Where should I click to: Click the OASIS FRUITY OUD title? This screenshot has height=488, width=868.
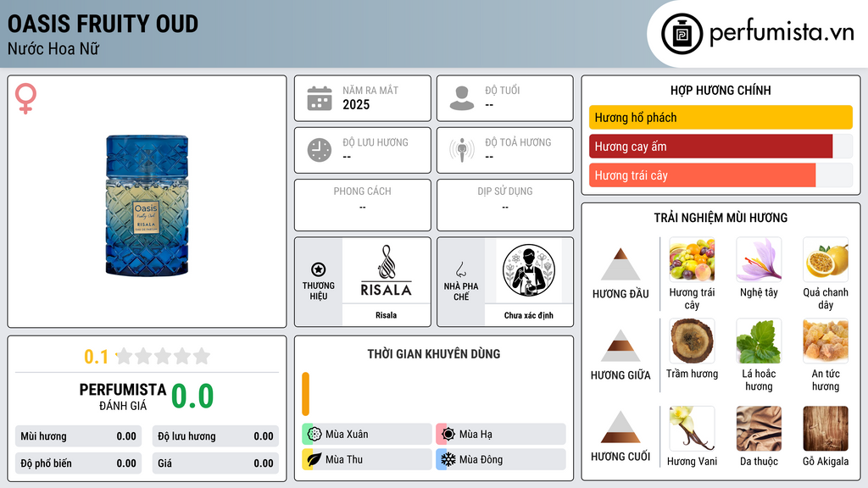click(103, 24)
